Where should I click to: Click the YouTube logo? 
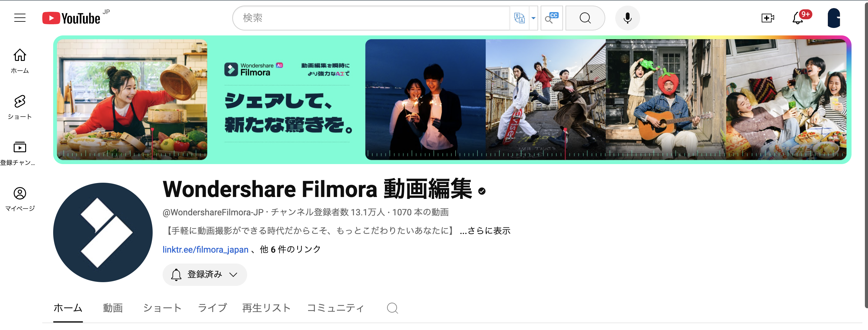pyautogui.click(x=72, y=18)
